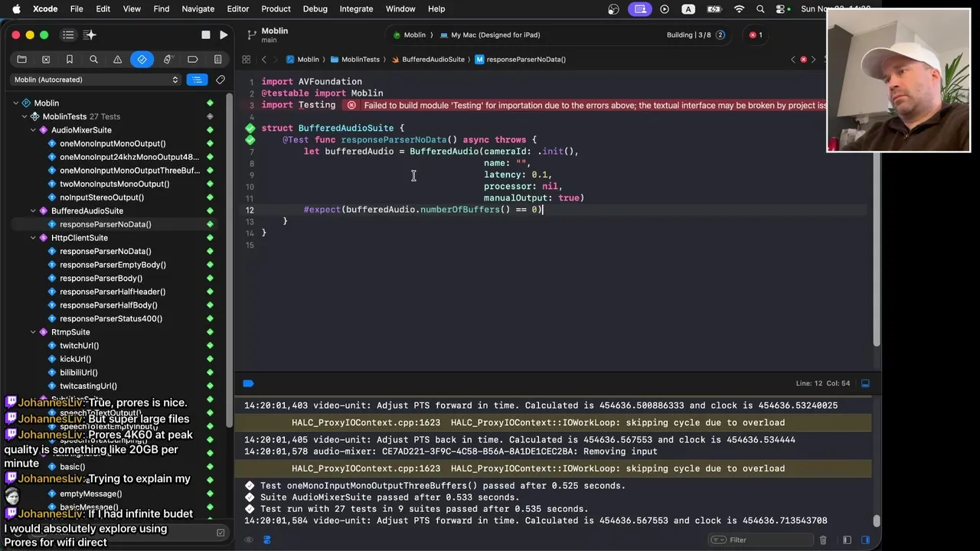Click the error icon on line 3
980x551 pixels.
(351, 106)
